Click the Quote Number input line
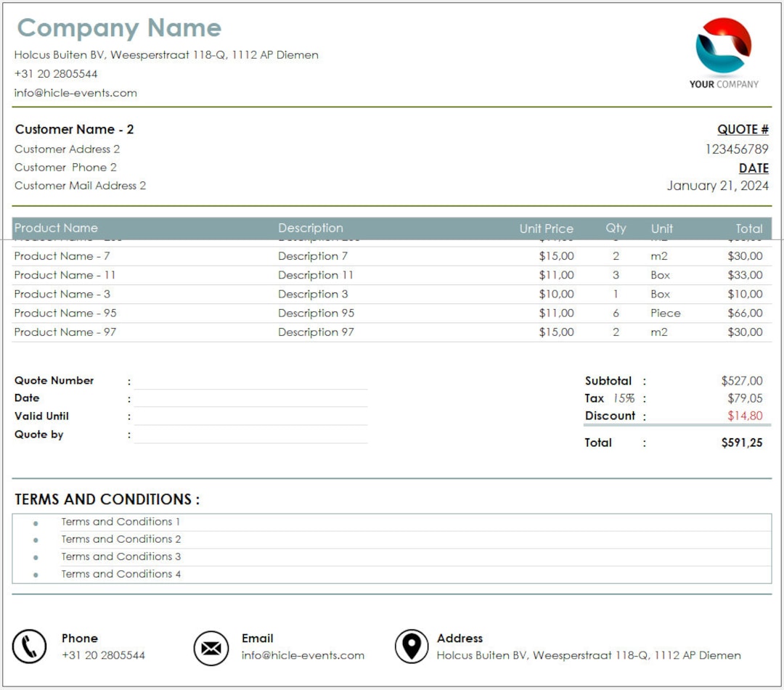784x690 pixels. (250, 382)
